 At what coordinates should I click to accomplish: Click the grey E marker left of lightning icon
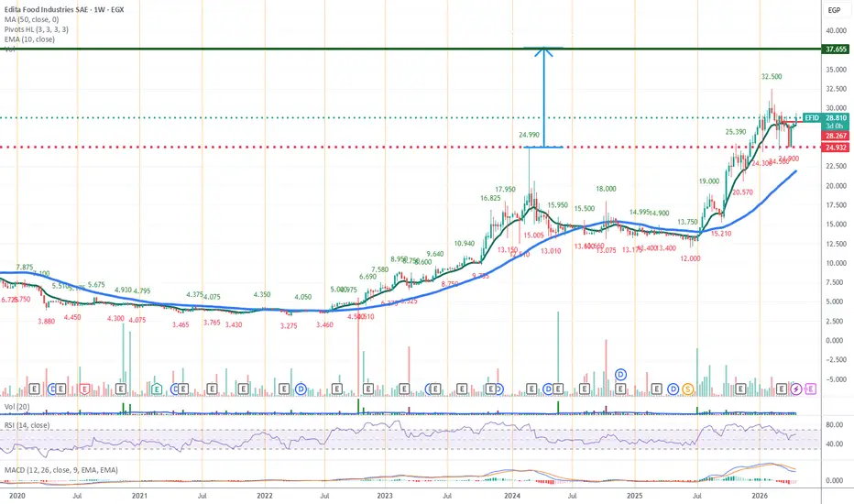point(781,389)
